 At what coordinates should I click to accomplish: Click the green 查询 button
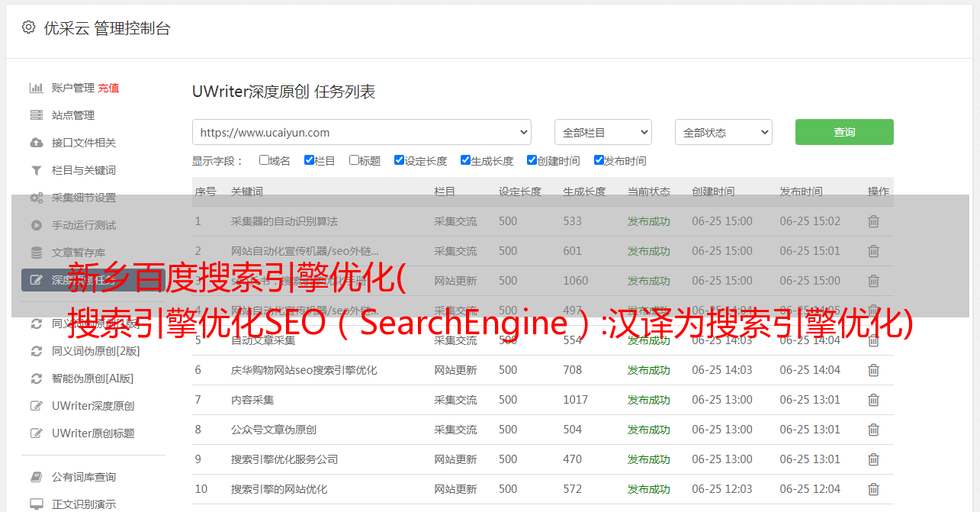(x=844, y=132)
